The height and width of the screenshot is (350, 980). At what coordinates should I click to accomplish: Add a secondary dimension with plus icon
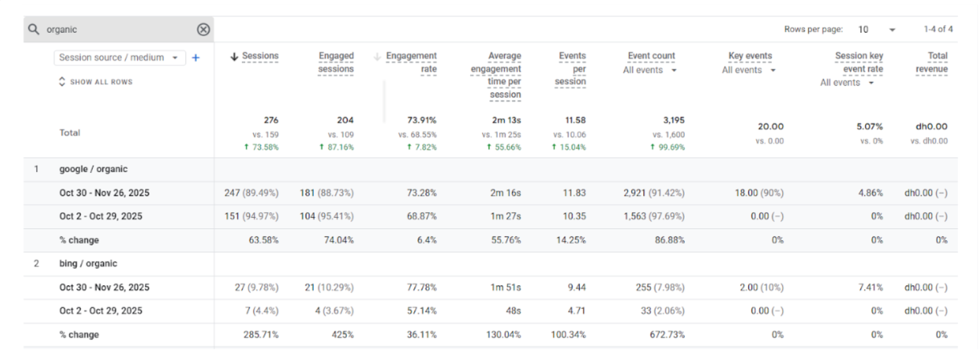point(196,58)
